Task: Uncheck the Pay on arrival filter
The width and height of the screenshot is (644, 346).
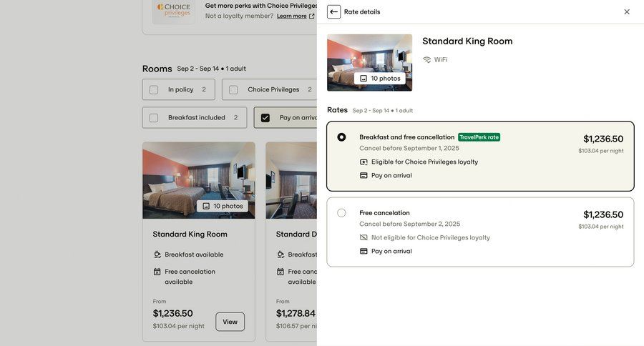Action: [x=265, y=118]
